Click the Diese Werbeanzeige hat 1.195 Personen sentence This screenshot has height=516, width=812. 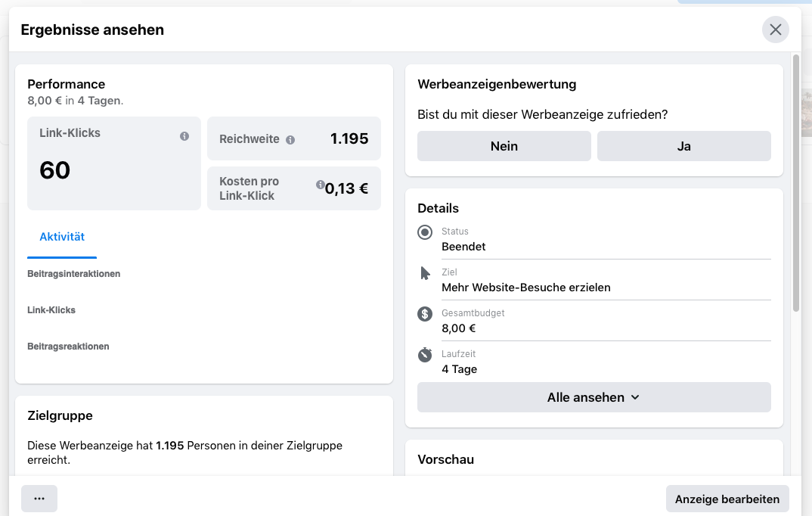[185, 452]
